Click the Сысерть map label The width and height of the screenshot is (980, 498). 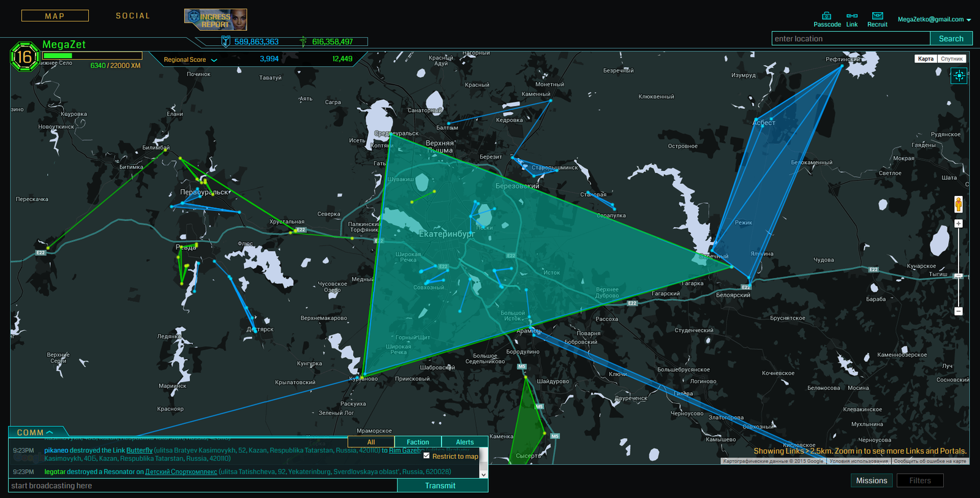pyautogui.click(x=529, y=456)
